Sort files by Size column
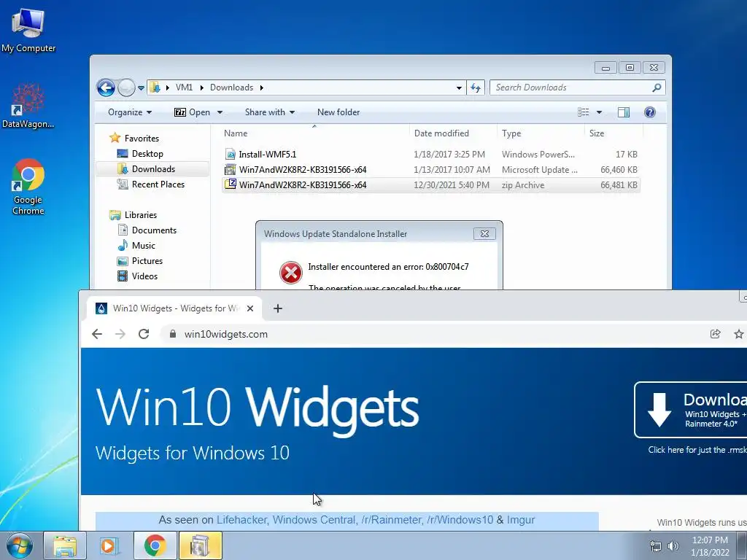The height and width of the screenshot is (560, 747). pyautogui.click(x=614, y=133)
